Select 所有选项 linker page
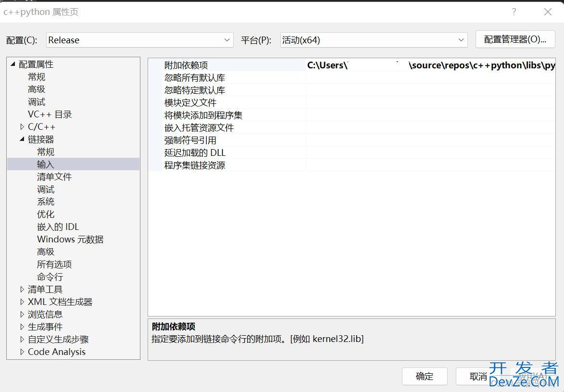The width and height of the screenshot is (564, 392). (x=54, y=264)
